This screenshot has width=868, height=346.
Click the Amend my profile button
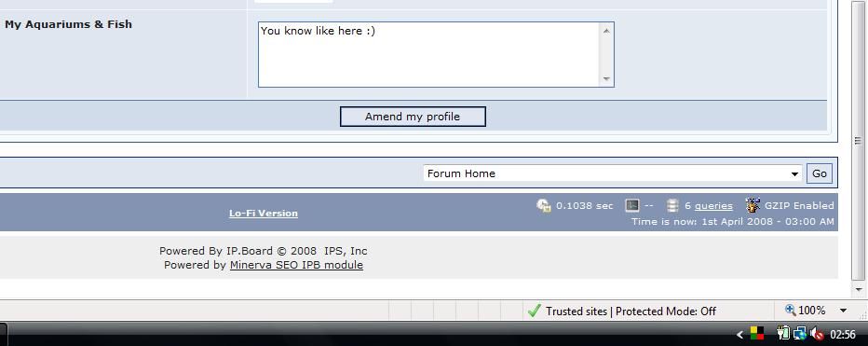413,117
